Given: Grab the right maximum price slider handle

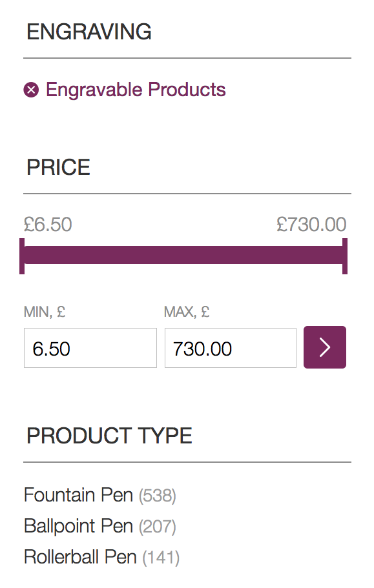Looking at the screenshot, I should click(345, 256).
